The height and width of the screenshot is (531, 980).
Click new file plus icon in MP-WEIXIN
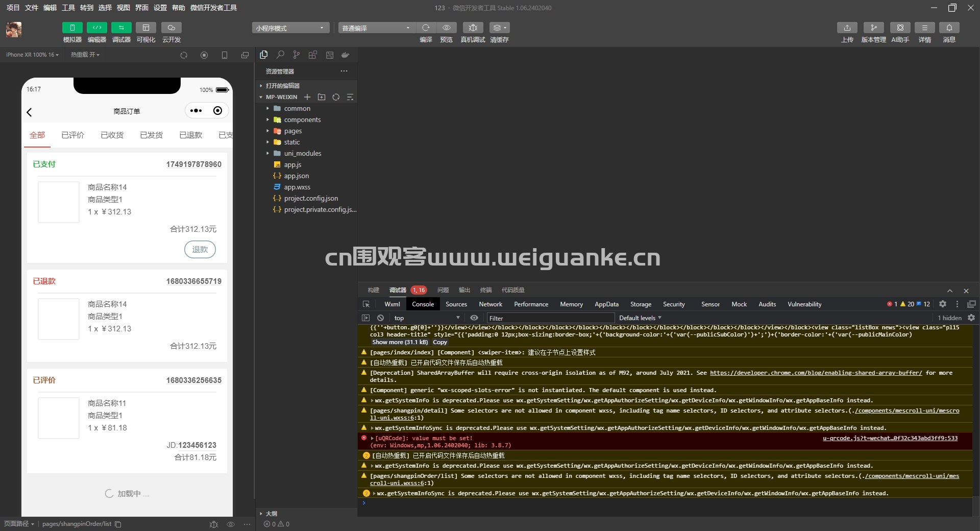[307, 97]
